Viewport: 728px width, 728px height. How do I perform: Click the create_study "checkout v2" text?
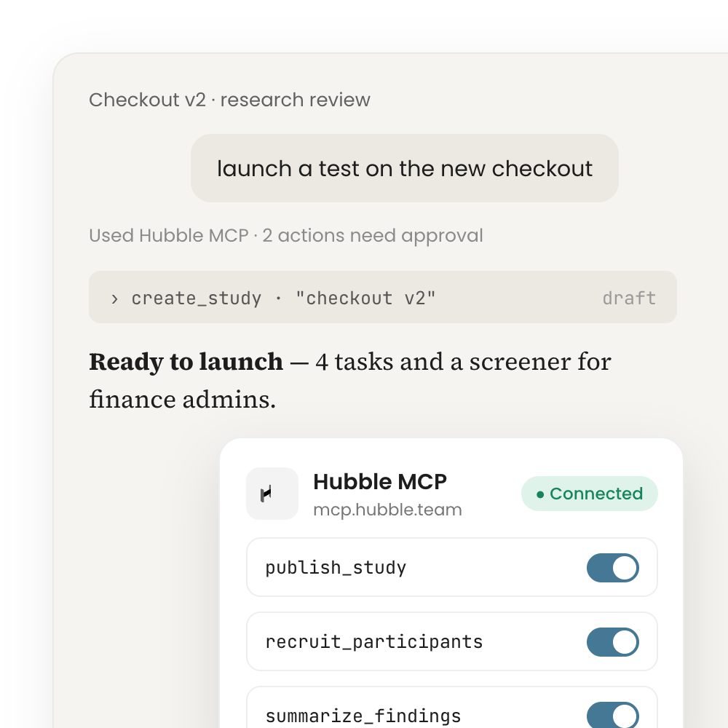284,298
